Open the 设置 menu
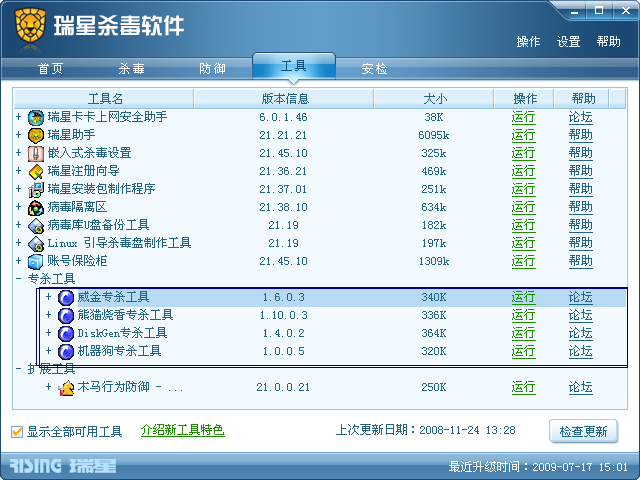Image resolution: width=640 pixels, height=480 pixels. click(569, 42)
